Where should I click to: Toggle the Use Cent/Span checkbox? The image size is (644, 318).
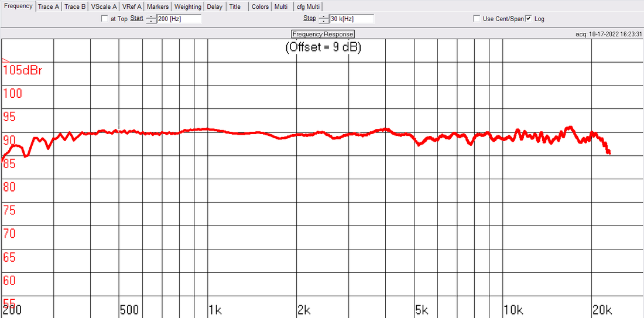click(477, 19)
